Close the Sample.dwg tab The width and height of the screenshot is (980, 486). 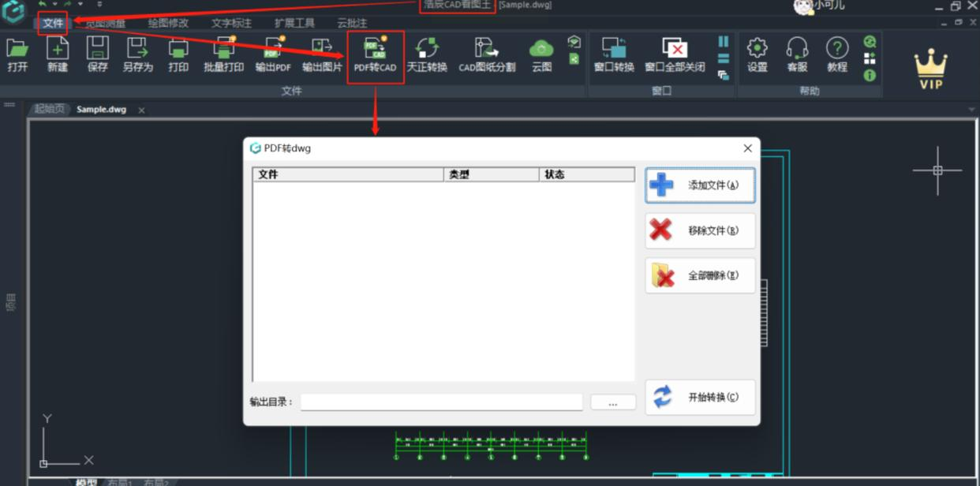[142, 110]
